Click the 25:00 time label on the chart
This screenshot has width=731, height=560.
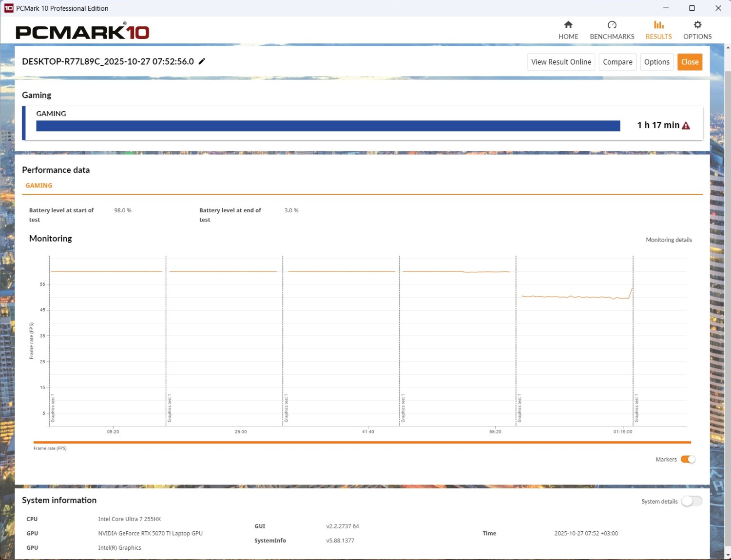[x=241, y=431]
